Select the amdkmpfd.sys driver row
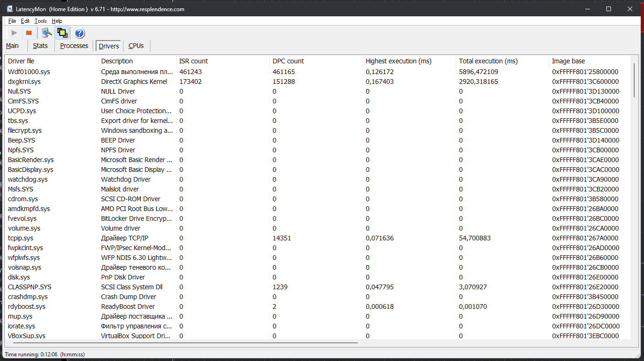Viewport: 644px width, 361px height. click(317, 209)
